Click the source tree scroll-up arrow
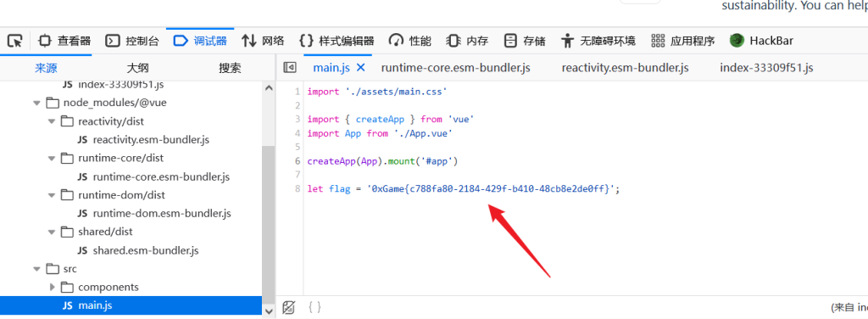 tap(269, 87)
